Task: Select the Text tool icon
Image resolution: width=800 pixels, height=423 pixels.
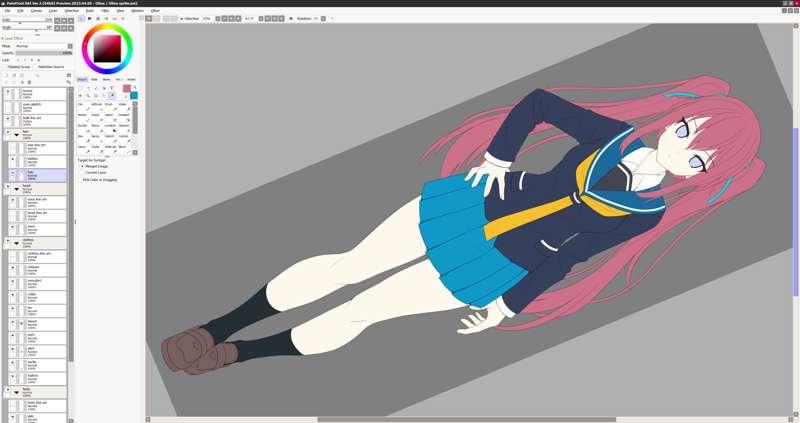Action: coord(112,88)
